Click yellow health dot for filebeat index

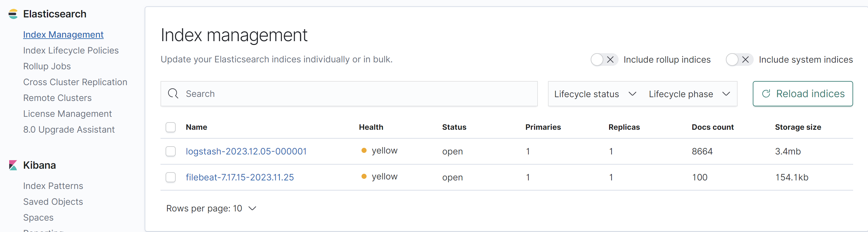pyautogui.click(x=364, y=176)
